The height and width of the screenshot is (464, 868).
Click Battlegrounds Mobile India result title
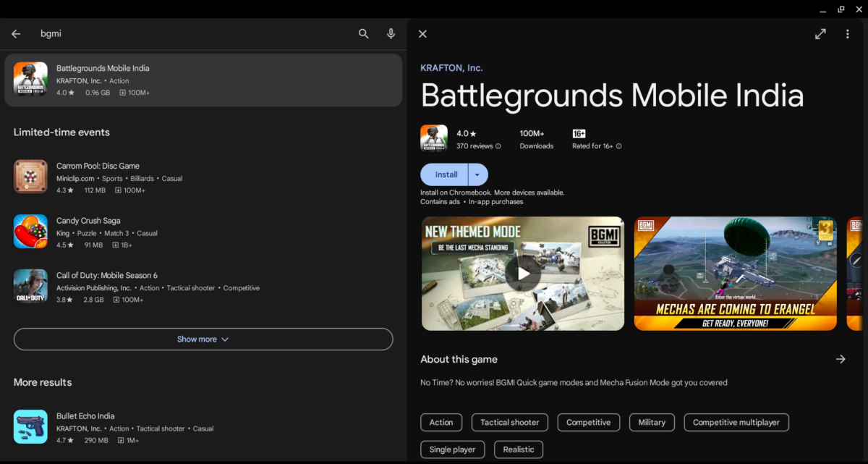pyautogui.click(x=103, y=68)
